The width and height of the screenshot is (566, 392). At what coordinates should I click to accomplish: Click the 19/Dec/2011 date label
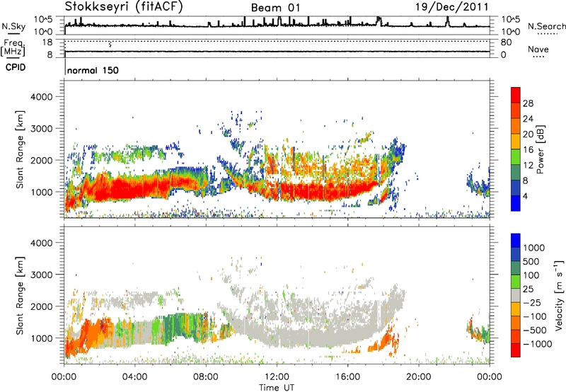coord(452,7)
